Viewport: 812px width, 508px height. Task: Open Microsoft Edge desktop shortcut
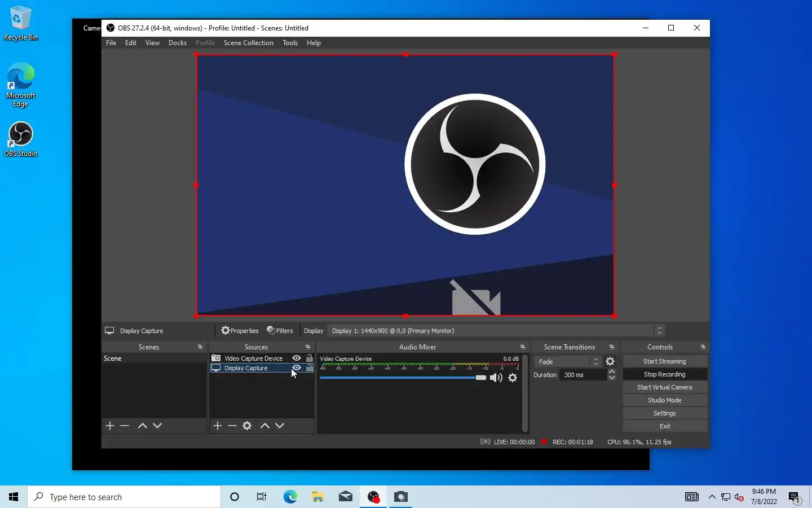pyautogui.click(x=21, y=85)
